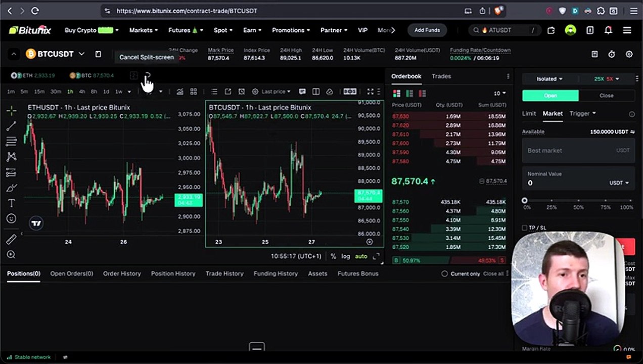Open the Fibonacci retracement tool

point(11,141)
